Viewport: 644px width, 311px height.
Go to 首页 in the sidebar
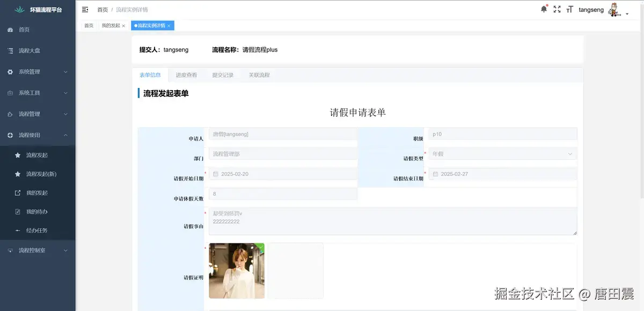point(38,29)
